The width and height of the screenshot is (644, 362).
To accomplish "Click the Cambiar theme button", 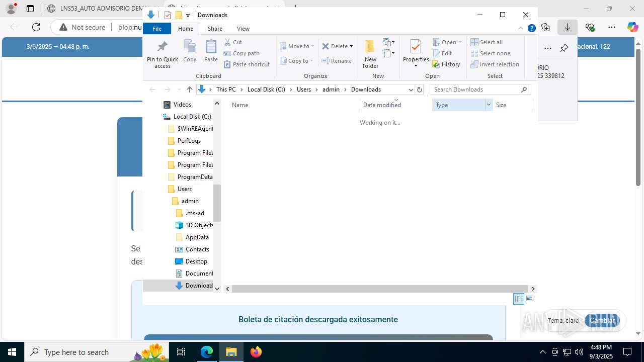I will point(602,320).
